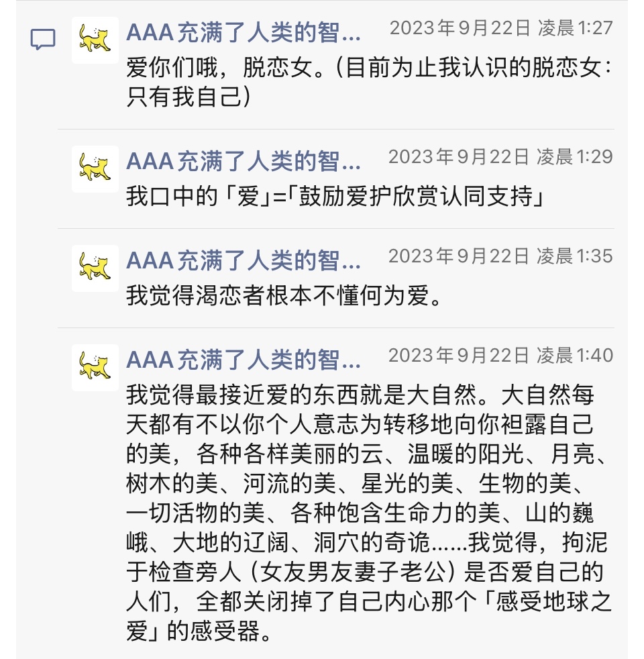Open the author name above the 大自然 post
Image resolution: width=644 pixels, height=659 pixels.
[244, 360]
